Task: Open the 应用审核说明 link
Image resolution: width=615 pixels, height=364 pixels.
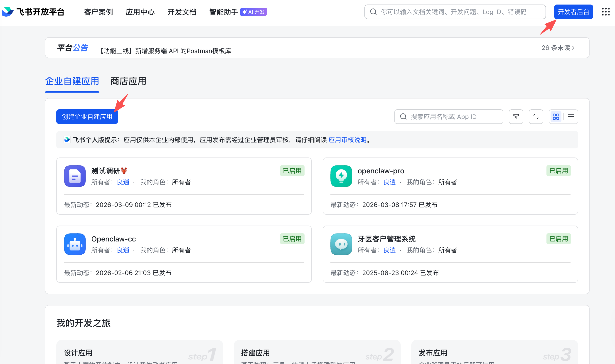Action: [347, 140]
